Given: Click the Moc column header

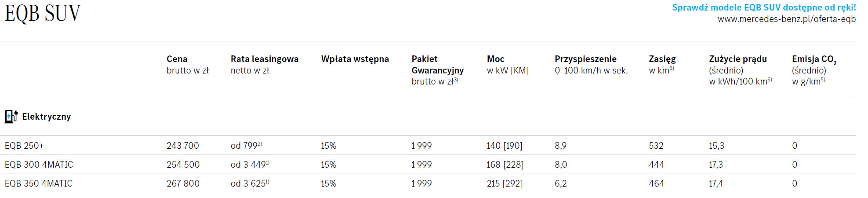Looking at the screenshot, I should pyautogui.click(x=495, y=59).
